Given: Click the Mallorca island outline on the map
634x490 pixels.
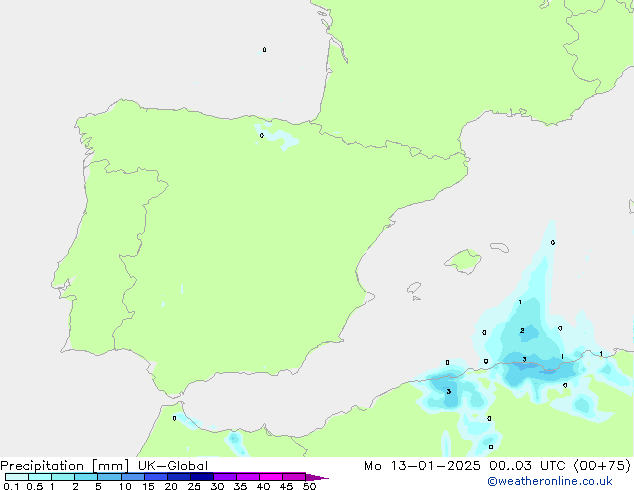Looking at the screenshot, I should click(463, 261).
